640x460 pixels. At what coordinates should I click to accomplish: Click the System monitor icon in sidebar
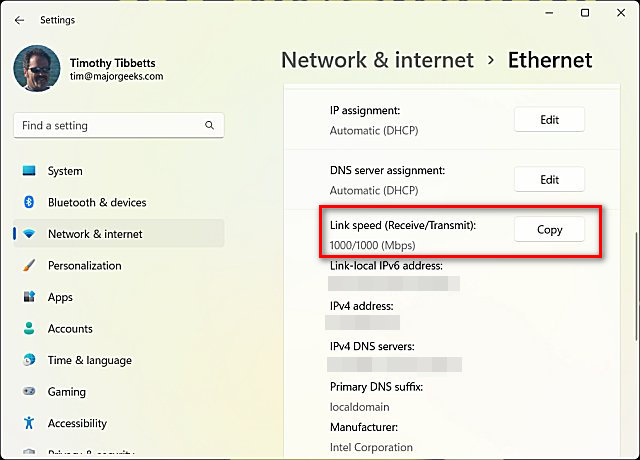[x=29, y=171]
